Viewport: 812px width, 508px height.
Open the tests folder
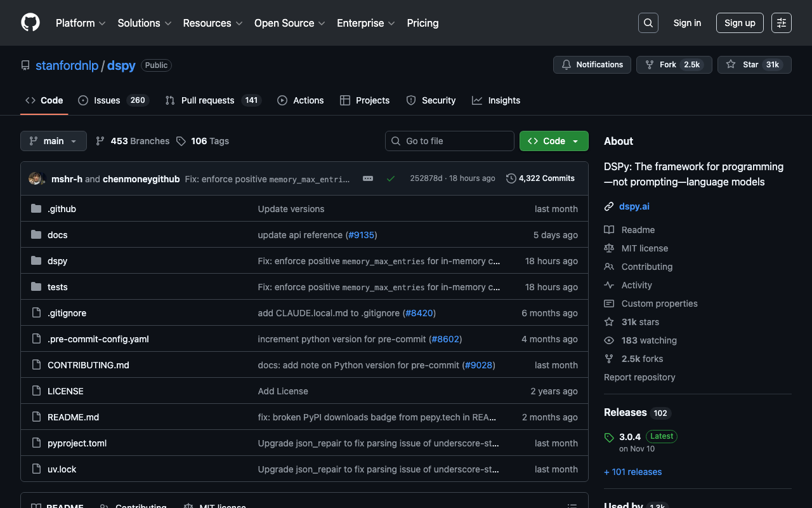(58, 287)
